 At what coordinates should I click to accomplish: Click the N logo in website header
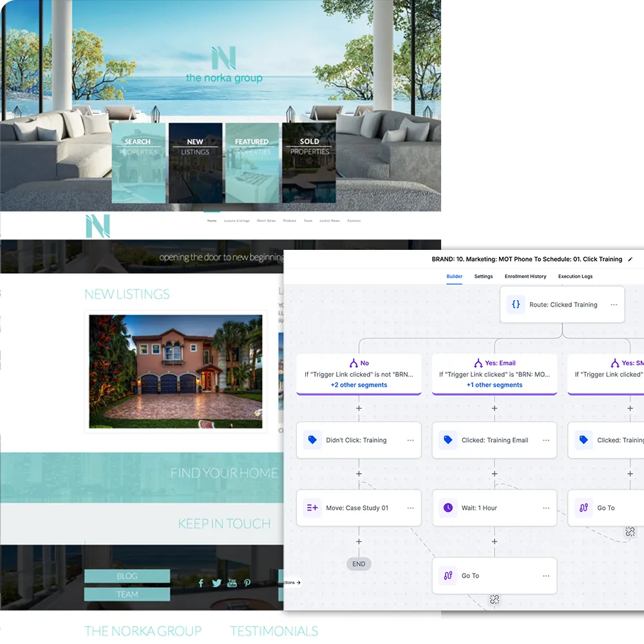point(98,226)
